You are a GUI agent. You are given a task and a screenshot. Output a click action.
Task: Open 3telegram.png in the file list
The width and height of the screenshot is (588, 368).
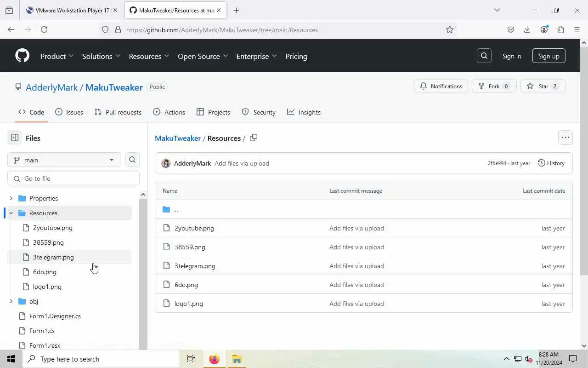(195, 266)
